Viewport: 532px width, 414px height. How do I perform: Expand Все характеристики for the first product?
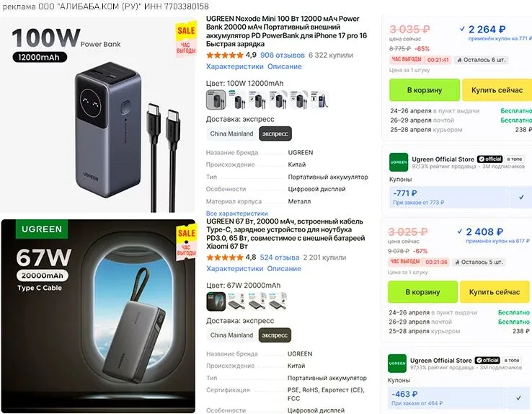(x=237, y=213)
